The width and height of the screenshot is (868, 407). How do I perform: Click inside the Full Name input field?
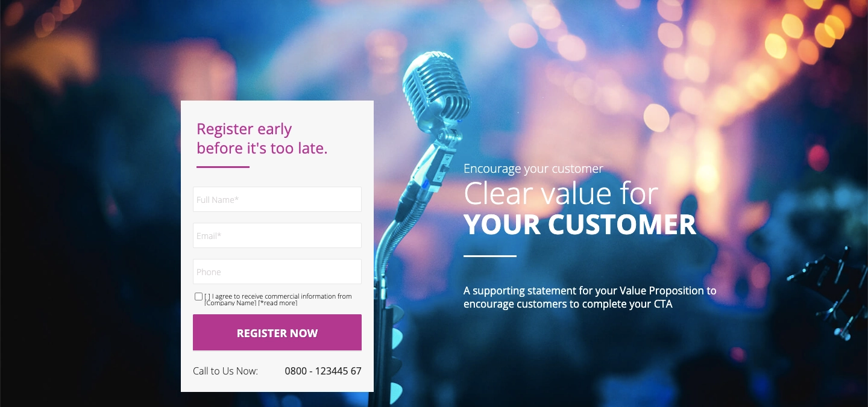pos(277,199)
